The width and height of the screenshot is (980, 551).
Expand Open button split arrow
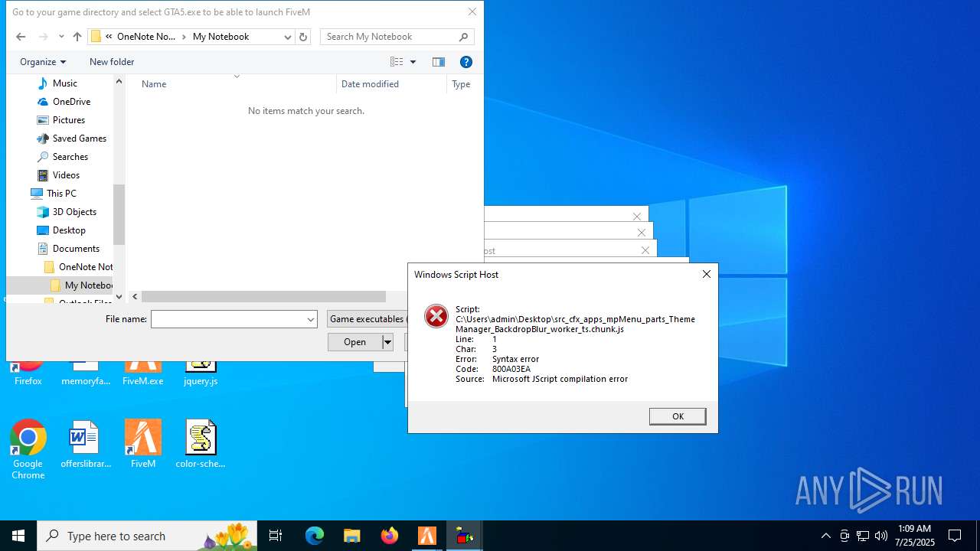pos(387,342)
